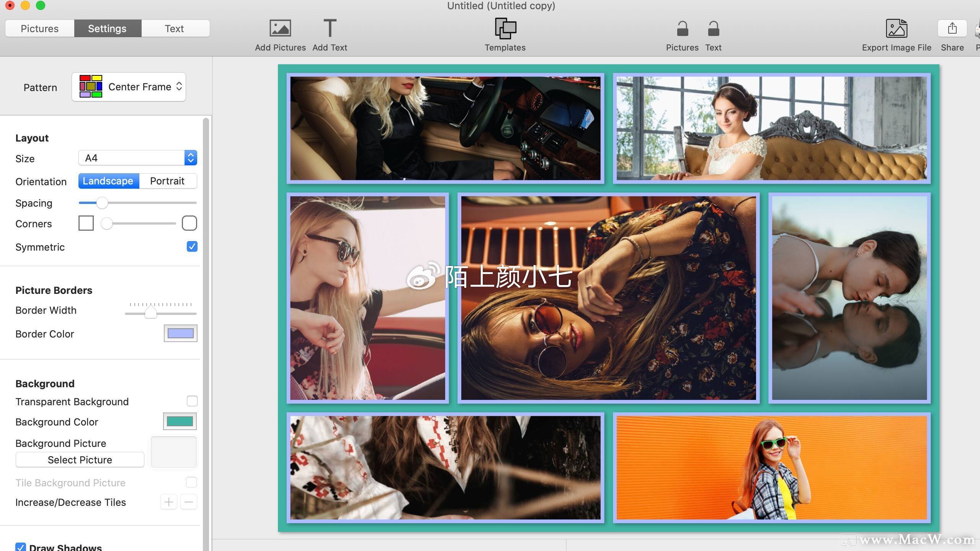Click the green zoom window button

pos(41,5)
